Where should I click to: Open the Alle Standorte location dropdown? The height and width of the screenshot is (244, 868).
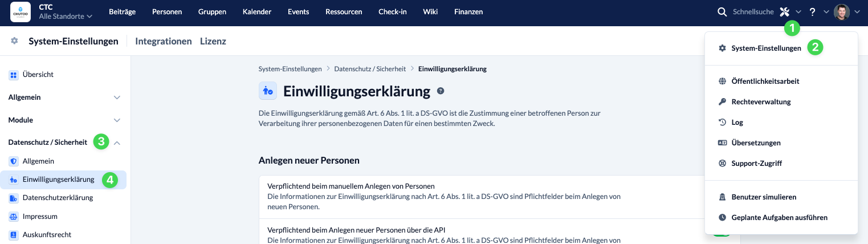[66, 17]
